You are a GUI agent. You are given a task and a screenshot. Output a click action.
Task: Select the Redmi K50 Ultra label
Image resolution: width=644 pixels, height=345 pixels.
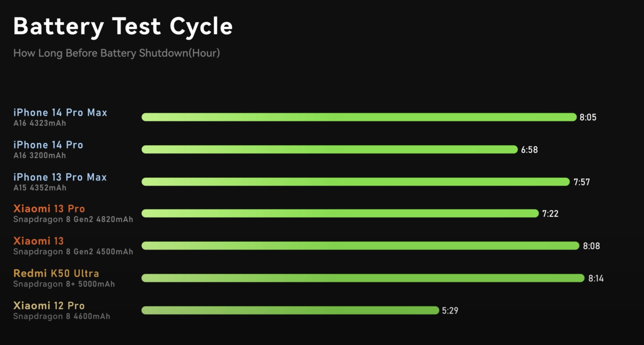56,273
